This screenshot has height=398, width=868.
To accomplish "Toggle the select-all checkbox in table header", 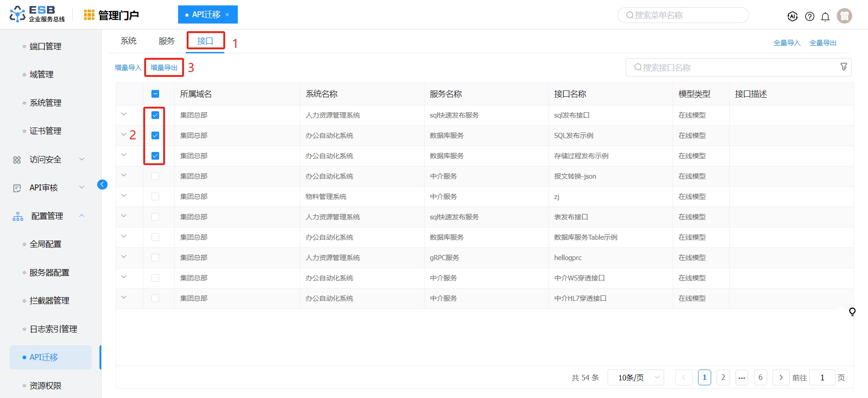I will (x=155, y=94).
